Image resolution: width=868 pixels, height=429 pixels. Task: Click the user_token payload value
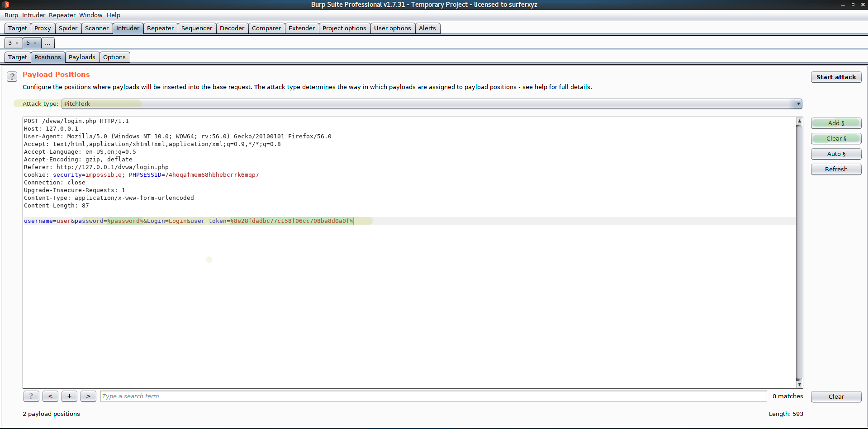tap(292, 221)
